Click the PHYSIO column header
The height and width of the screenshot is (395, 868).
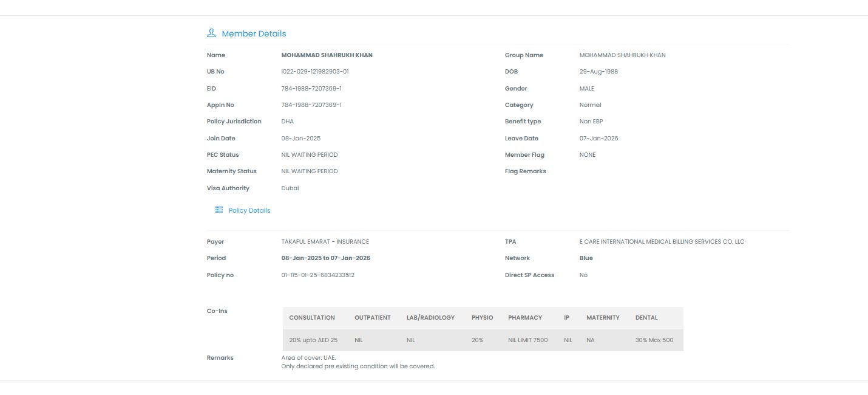(x=482, y=318)
